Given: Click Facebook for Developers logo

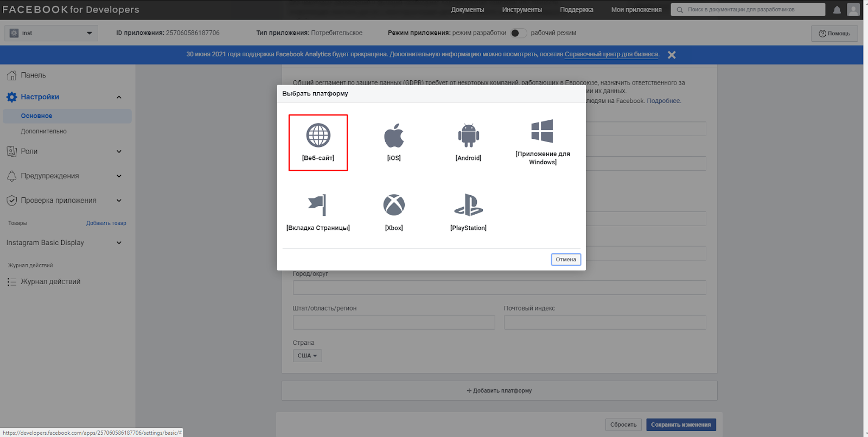Looking at the screenshot, I should (x=71, y=10).
